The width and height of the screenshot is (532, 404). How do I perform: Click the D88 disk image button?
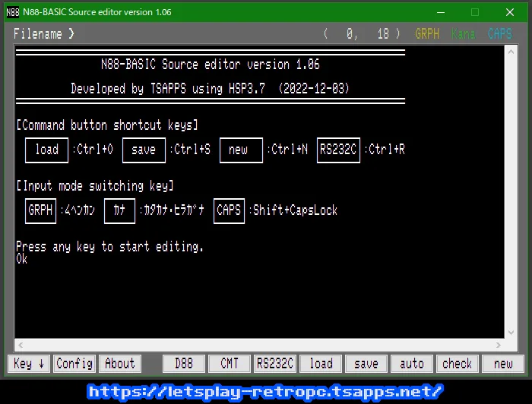184,364
